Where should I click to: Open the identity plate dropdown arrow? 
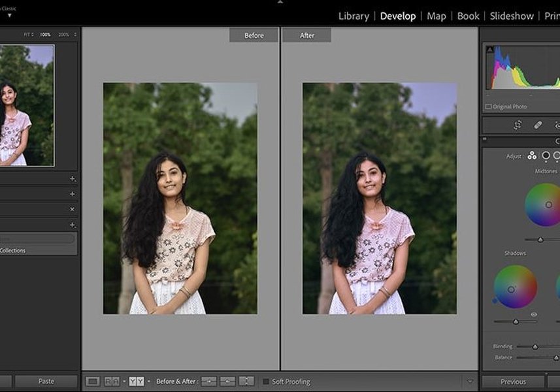10,15
